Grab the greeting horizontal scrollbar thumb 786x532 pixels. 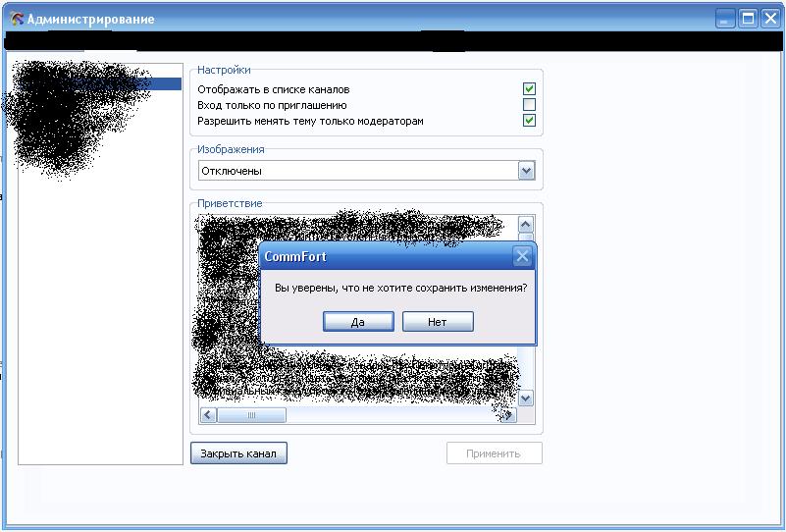tap(251, 415)
